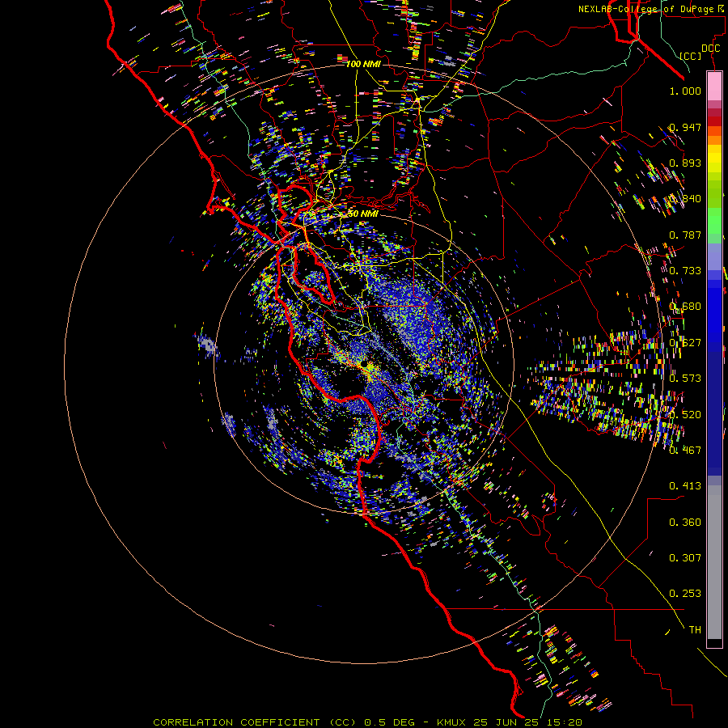Click the 0.840 scale value
The height and width of the screenshot is (728, 728).
(x=685, y=199)
